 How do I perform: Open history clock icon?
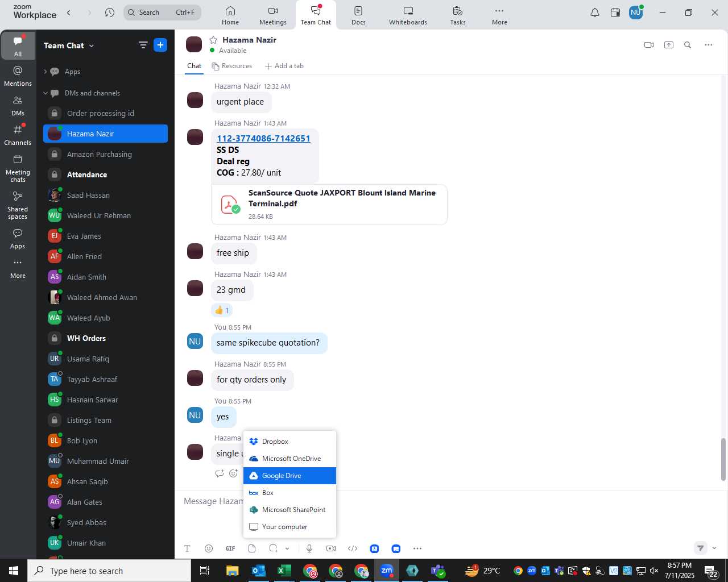[x=110, y=13]
